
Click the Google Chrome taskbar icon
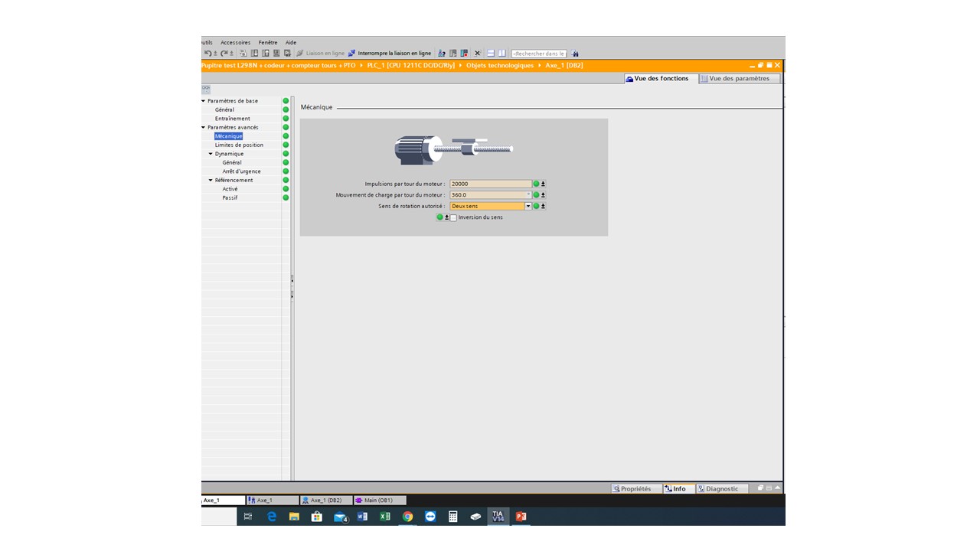coord(407,517)
